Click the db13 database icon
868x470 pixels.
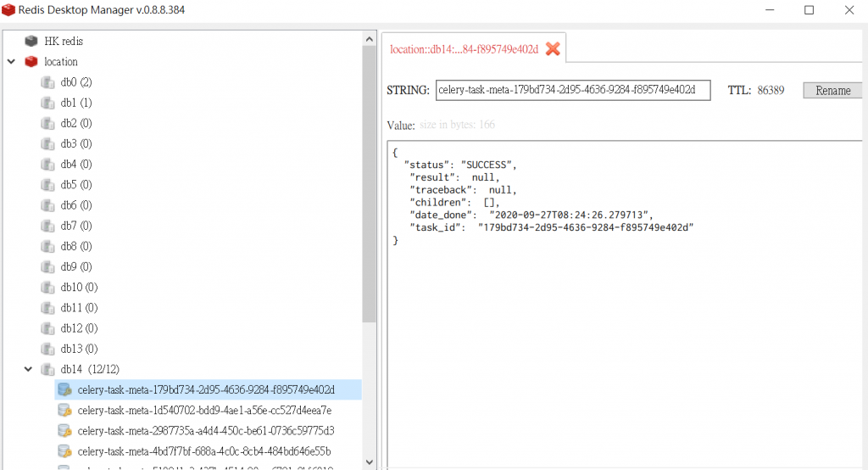coord(47,349)
